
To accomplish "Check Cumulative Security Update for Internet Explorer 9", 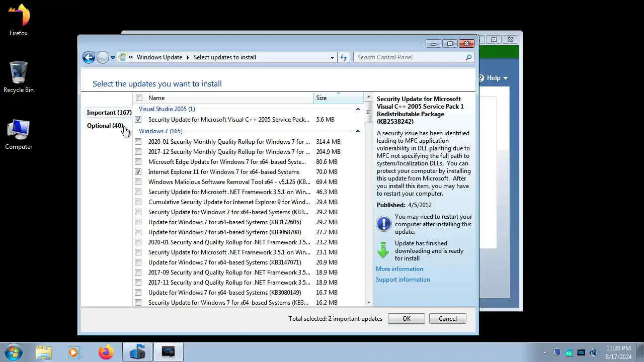I will (138, 202).
